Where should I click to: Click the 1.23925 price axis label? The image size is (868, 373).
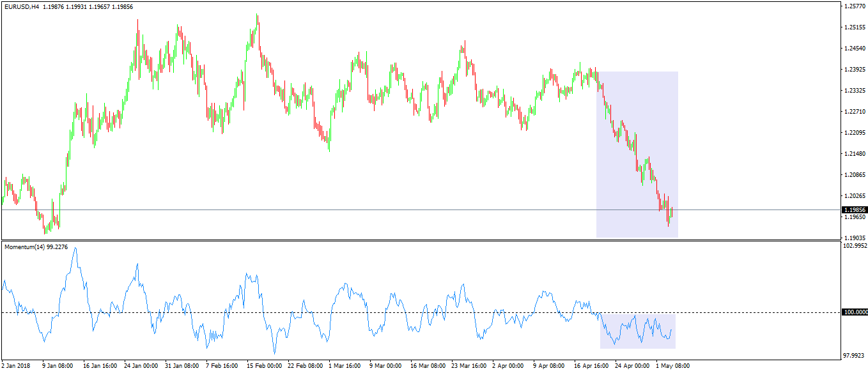pos(855,70)
